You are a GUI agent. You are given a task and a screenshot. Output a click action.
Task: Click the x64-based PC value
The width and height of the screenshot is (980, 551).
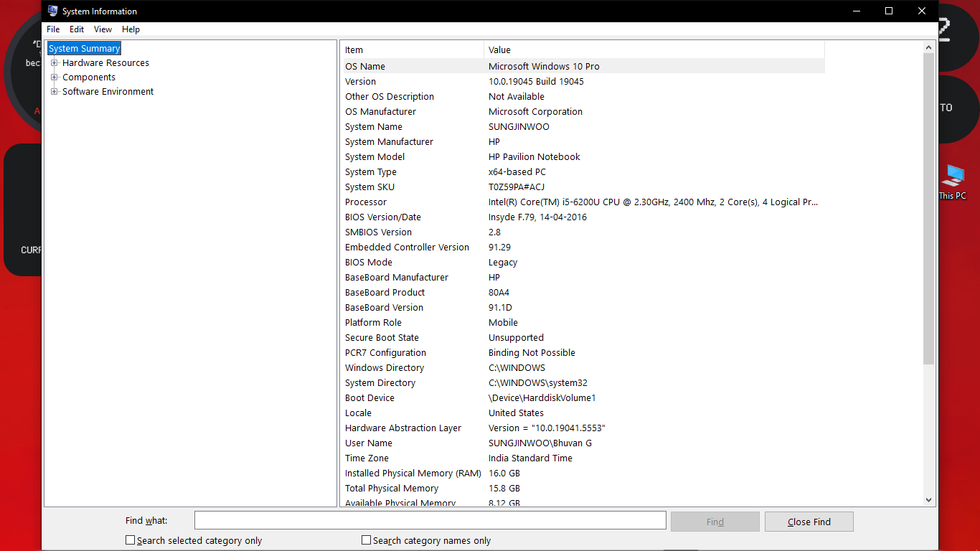[517, 171]
